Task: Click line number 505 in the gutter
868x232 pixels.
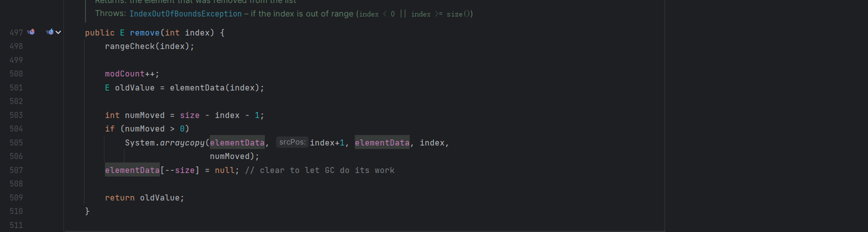Action: (x=16, y=142)
